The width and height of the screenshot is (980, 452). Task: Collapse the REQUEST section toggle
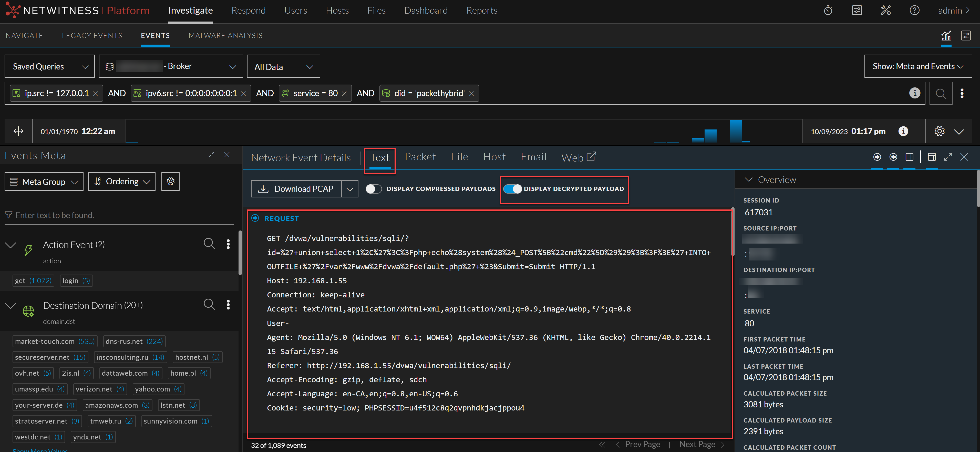coord(255,218)
